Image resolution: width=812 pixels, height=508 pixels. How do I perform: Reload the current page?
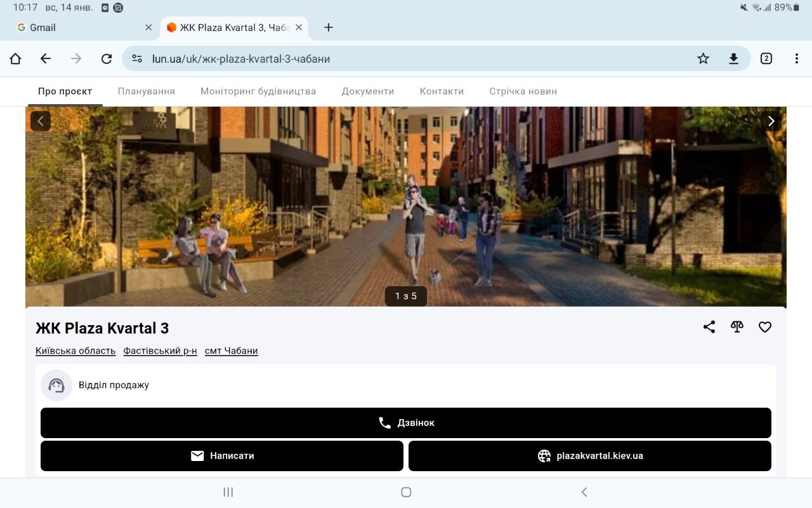tap(107, 58)
